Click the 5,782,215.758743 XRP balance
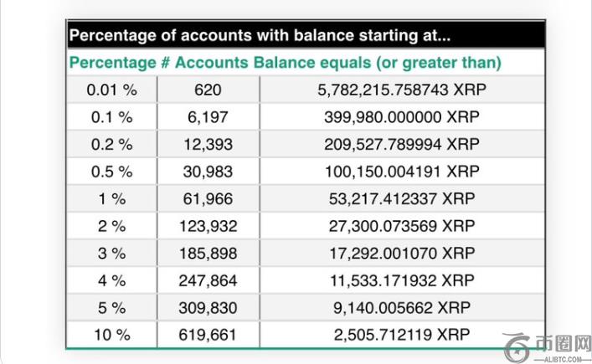The height and width of the screenshot is (364, 592). click(402, 90)
